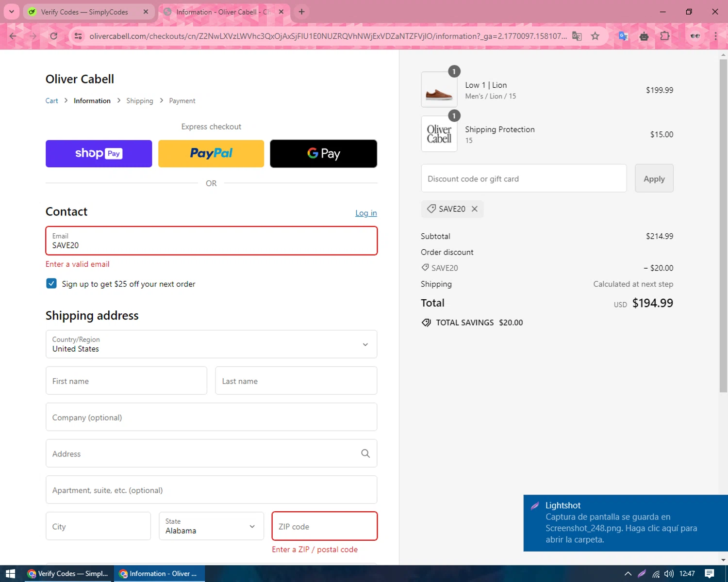Switch to Information - Oliver taskbar window

coord(159,574)
